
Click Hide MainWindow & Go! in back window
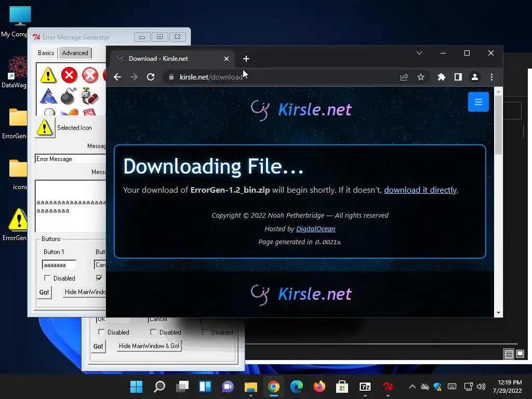[149, 346]
